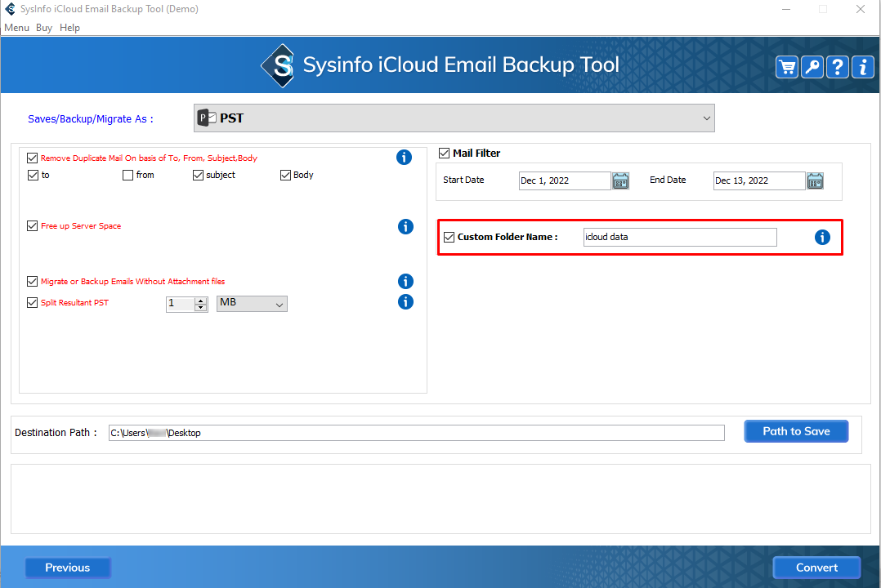
Task: Show info for Custom Folder Name
Action: pos(822,237)
